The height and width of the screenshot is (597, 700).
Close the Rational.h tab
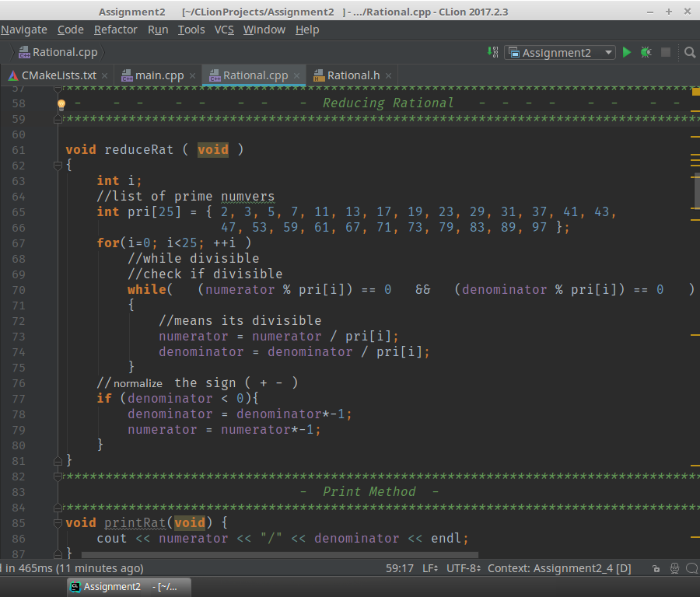[x=388, y=76]
